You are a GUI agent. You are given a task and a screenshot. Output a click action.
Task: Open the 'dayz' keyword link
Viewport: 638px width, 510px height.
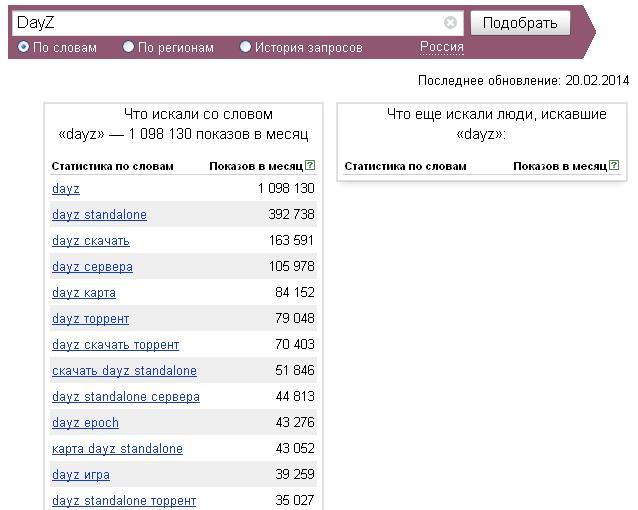pos(66,189)
